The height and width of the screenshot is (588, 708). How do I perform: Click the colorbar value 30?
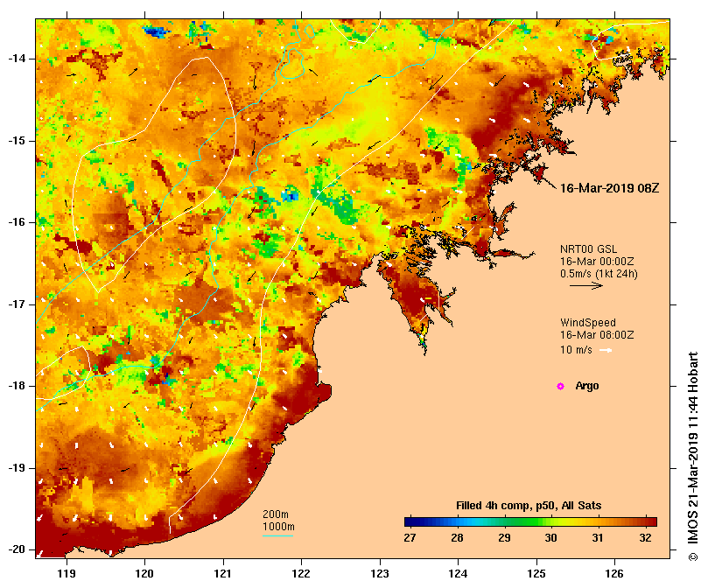[550, 538]
